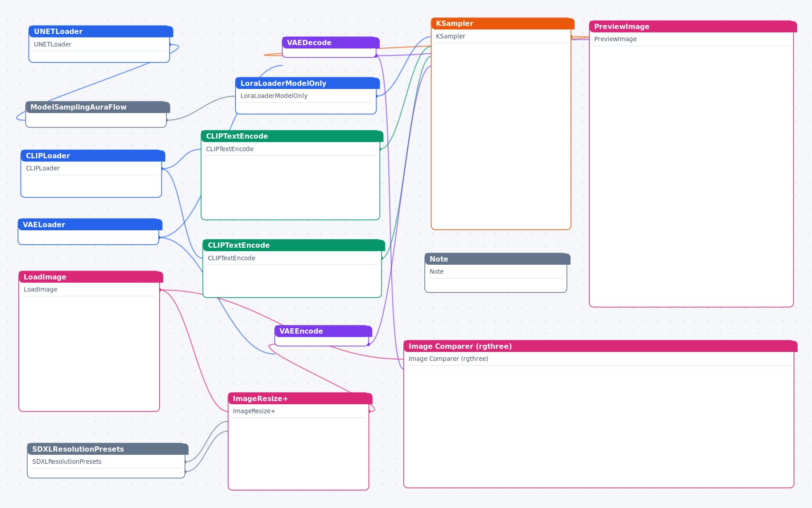This screenshot has width=812, height=508.
Task: Select the ModelSamplingAuraFlow node title
Action: coord(78,107)
